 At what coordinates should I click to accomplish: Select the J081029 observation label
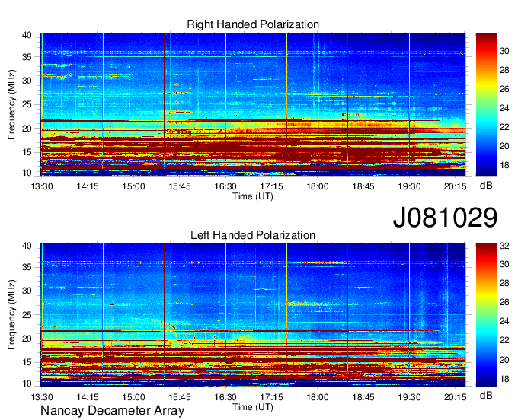click(x=445, y=218)
